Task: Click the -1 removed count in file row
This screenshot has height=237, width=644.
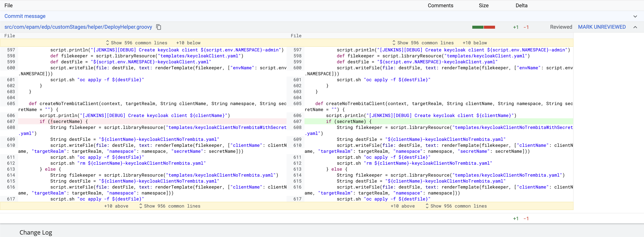Action: [x=526, y=27]
